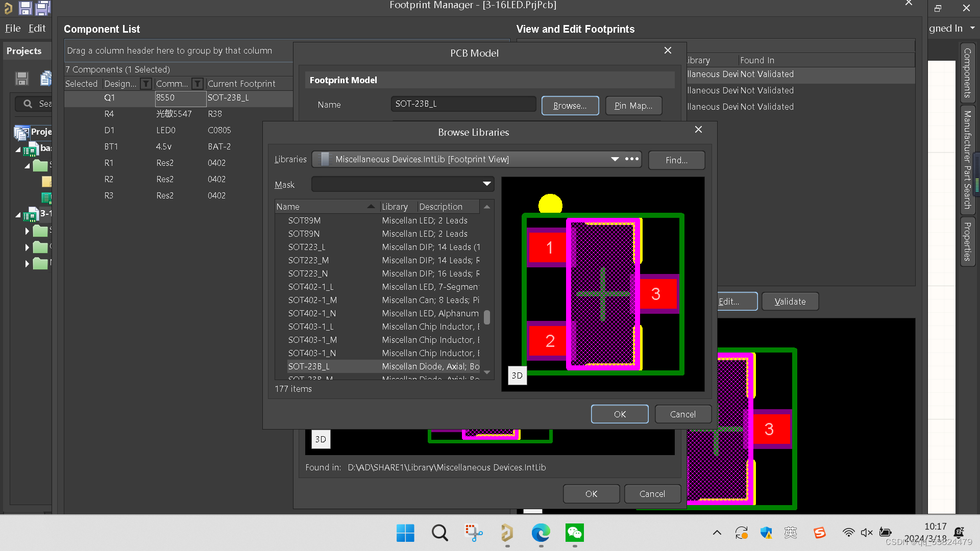
Task: Open the Libraries dropdown list
Action: [x=615, y=159]
